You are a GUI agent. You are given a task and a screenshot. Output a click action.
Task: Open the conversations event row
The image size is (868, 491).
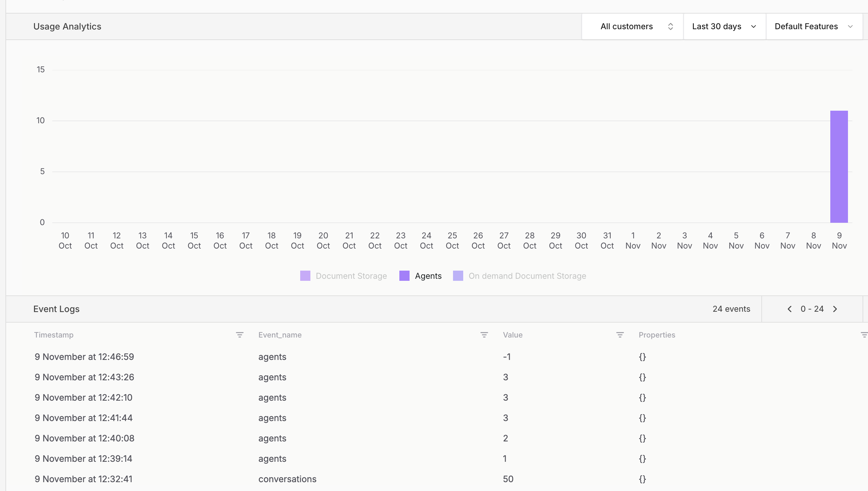click(287, 479)
